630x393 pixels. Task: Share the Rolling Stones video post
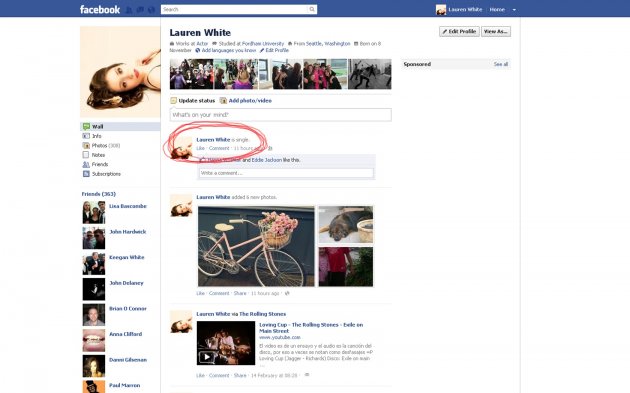coord(240,375)
